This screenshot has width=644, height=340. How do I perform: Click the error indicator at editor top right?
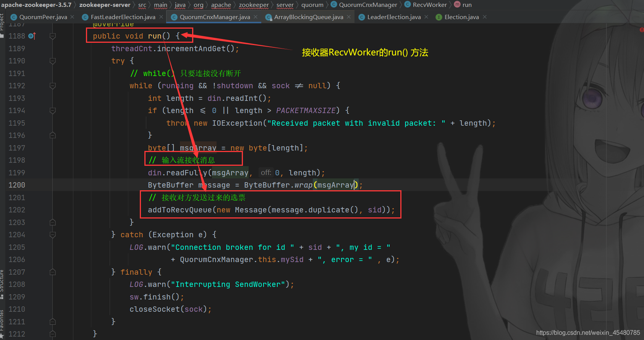click(642, 29)
